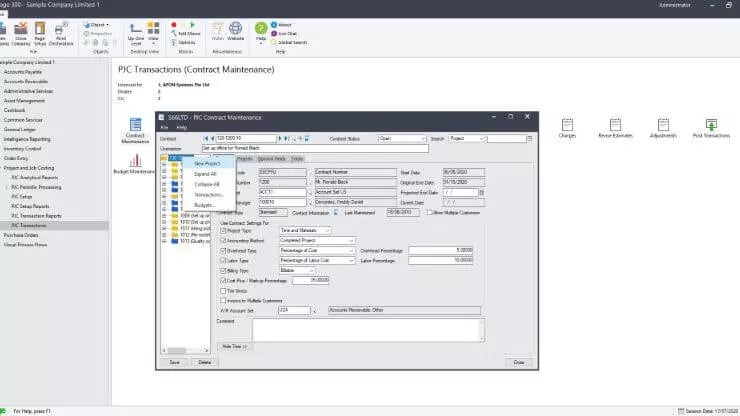740x416 pixels.
Task: Go to the first contract record
Action: pyautogui.click(x=206, y=138)
